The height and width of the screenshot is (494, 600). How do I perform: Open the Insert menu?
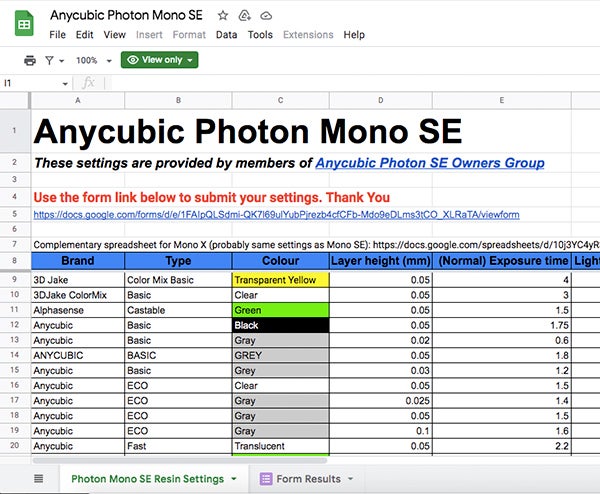pos(149,35)
